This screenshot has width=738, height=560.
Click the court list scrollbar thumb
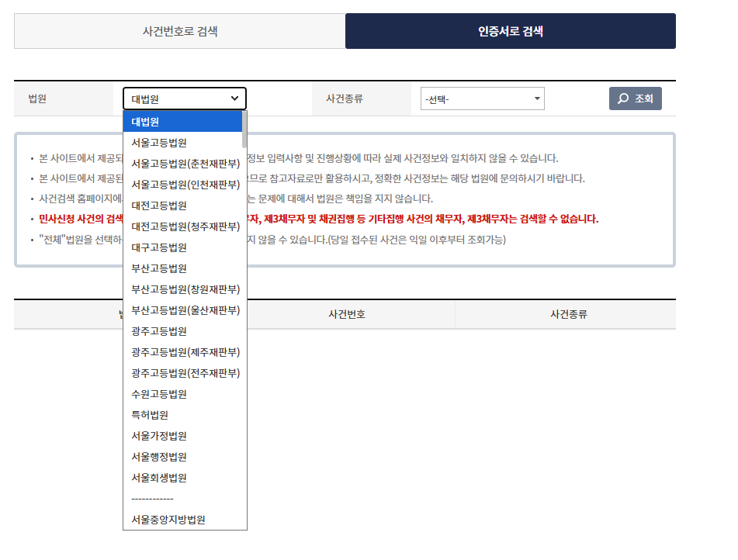(244, 130)
